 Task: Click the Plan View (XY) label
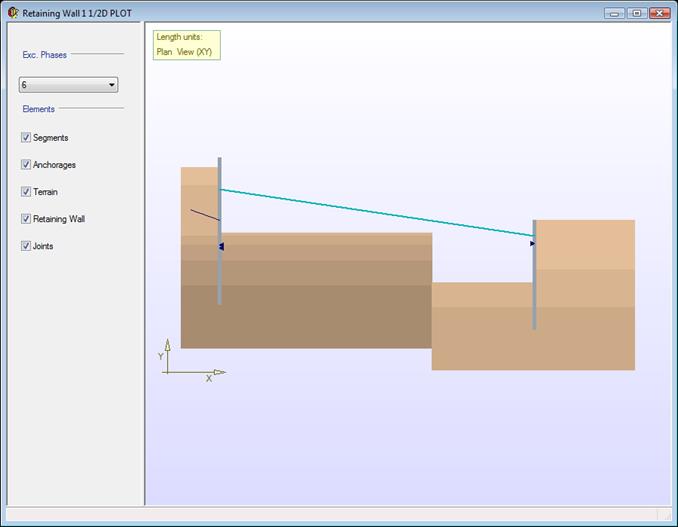pos(184,52)
